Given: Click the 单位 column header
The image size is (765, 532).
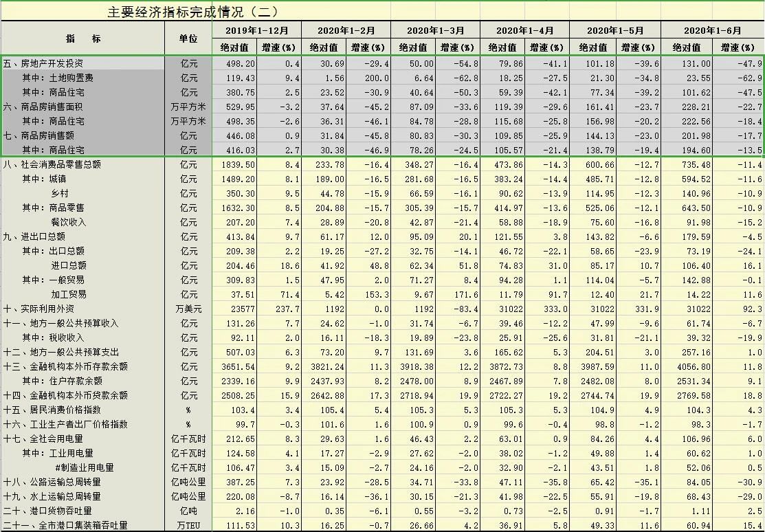Looking at the screenshot, I should 188,38.
